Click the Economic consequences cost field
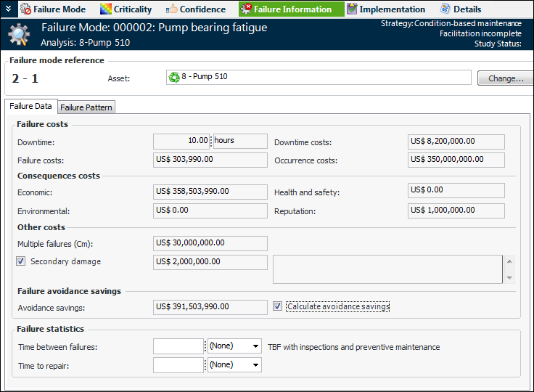This screenshot has width=534, height=392. tap(210, 192)
